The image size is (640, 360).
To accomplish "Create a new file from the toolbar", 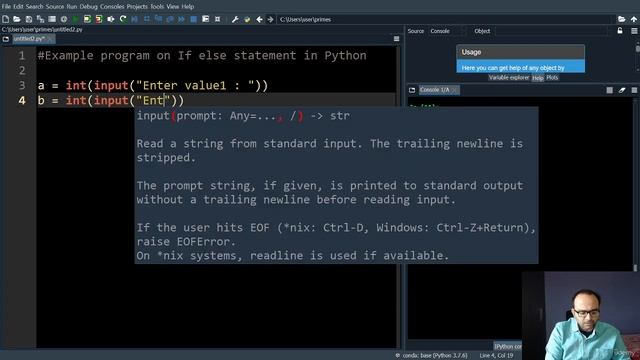I will 5,19.
